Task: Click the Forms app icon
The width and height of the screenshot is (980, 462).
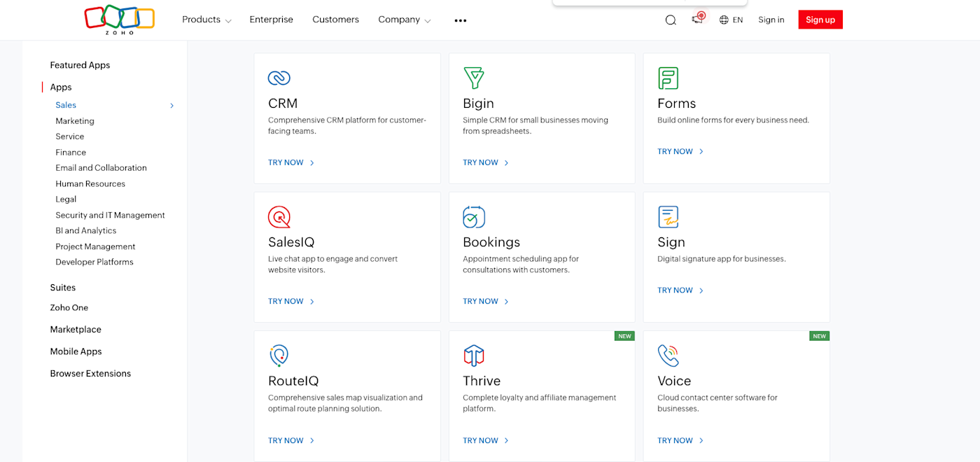Action: tap(668, 78)
